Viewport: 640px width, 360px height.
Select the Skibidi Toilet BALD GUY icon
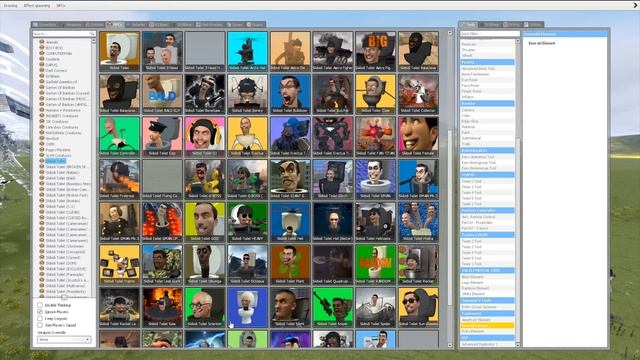click(x=162, y=94)
